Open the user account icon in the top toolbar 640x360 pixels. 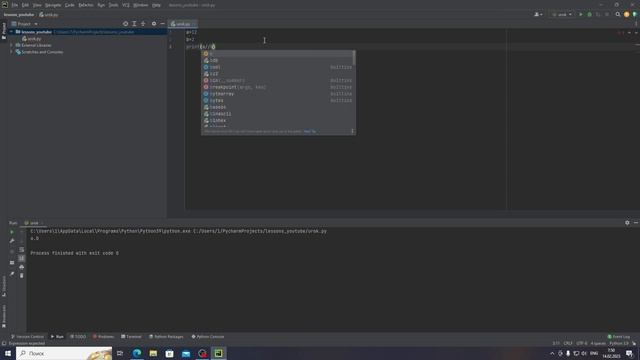538,14
